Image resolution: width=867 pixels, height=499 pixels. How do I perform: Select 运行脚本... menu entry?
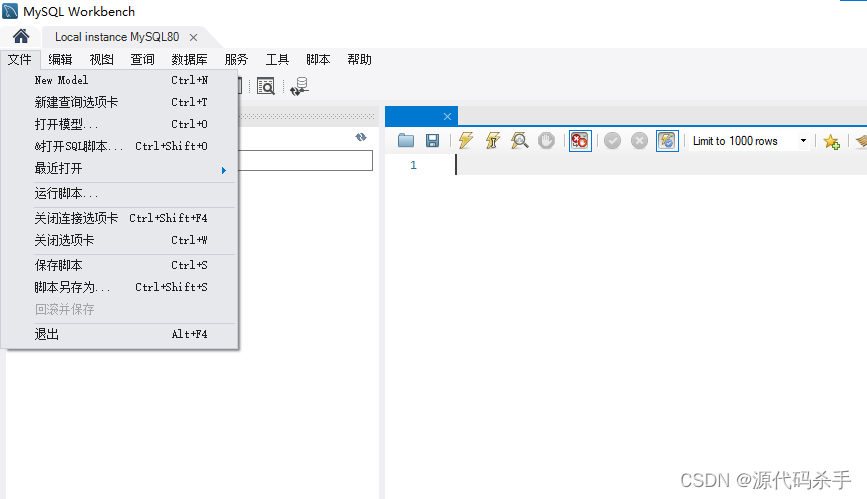(x=121, y=194)
